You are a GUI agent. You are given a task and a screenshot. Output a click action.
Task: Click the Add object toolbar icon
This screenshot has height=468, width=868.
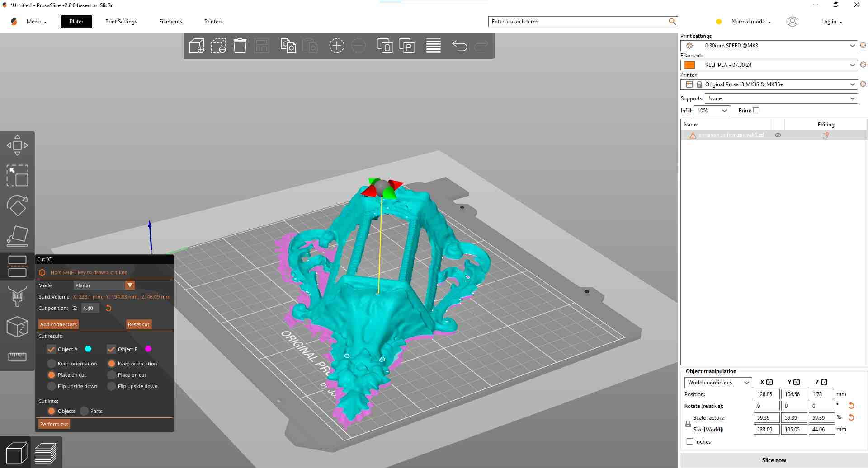coord(197,46)
